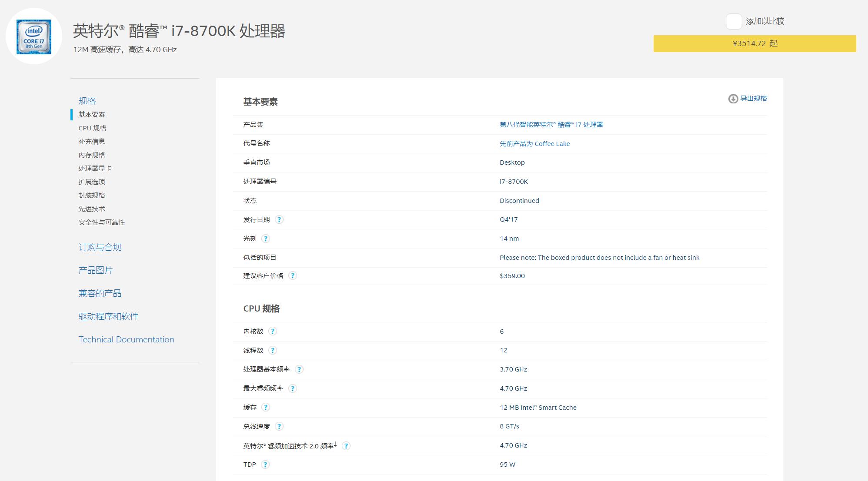Screen dimensions: 868x481
Task: Open 驱动程序和软件 section link
Action: pyautogui.click(x=109, y=316)
